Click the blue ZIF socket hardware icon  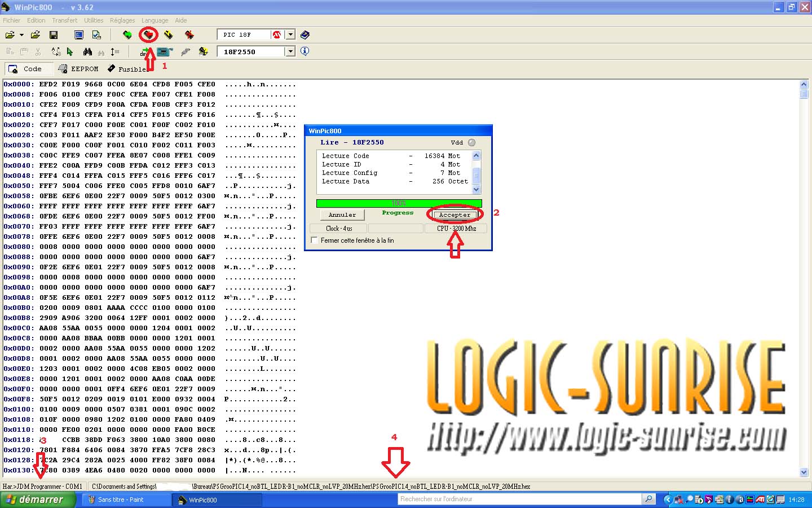pos(164,52)
